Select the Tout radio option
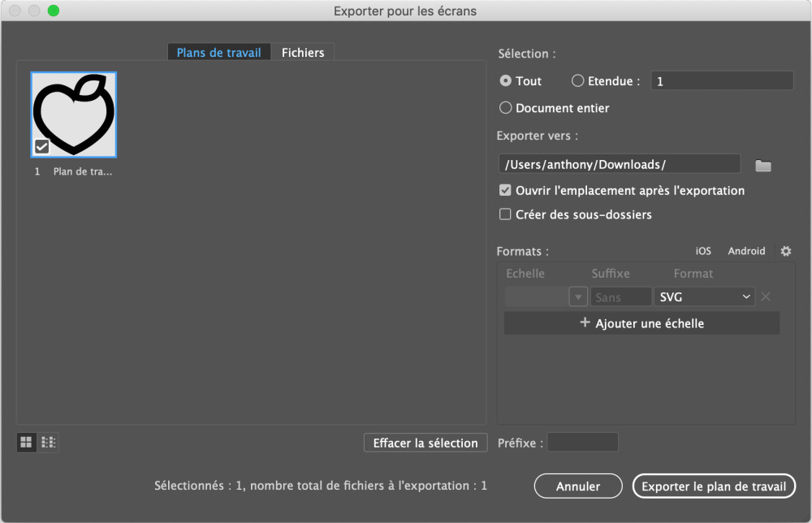 [505, 80]
